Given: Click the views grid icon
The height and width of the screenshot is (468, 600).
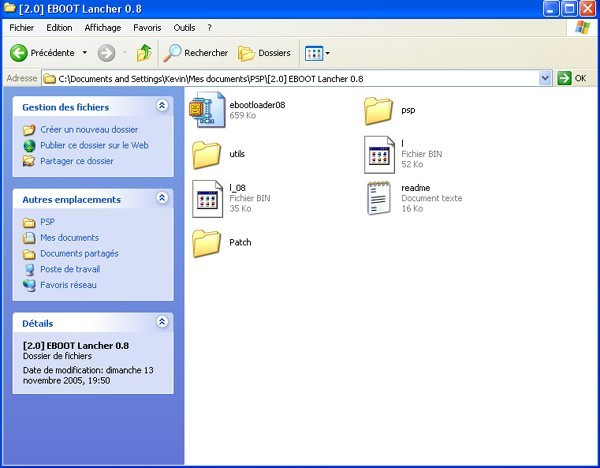Looking at the screenshot, I should pyautogui.click(x=314, y=53).
